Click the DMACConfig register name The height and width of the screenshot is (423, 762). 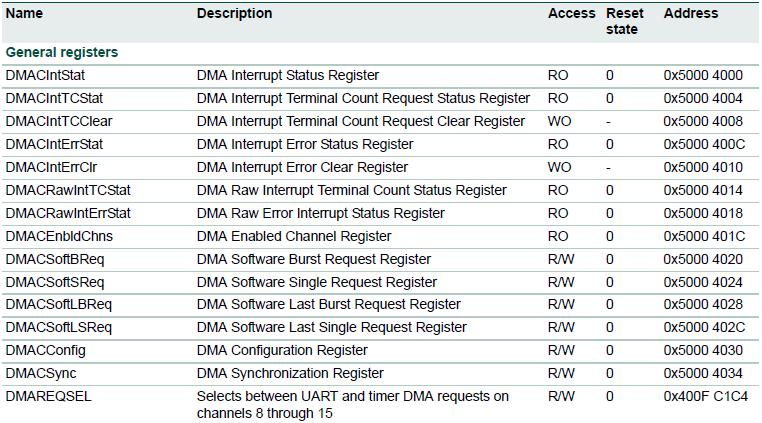click(45, 351)
